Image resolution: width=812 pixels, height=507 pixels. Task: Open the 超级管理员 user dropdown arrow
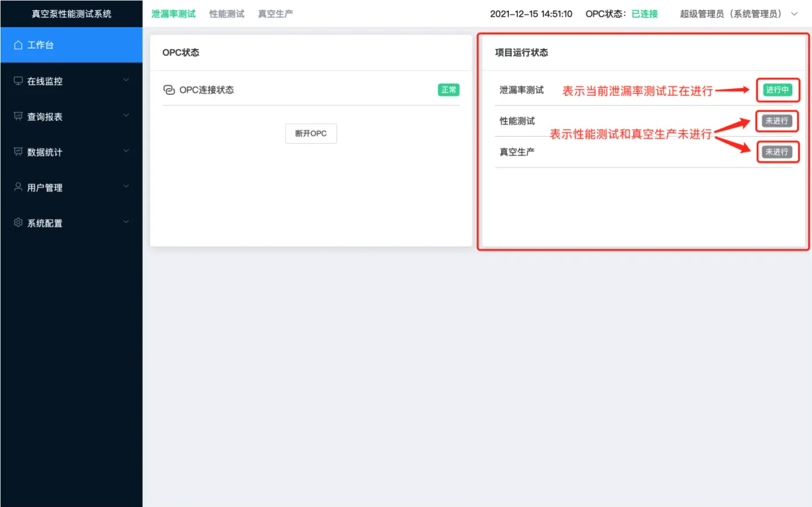coord(795,14)
